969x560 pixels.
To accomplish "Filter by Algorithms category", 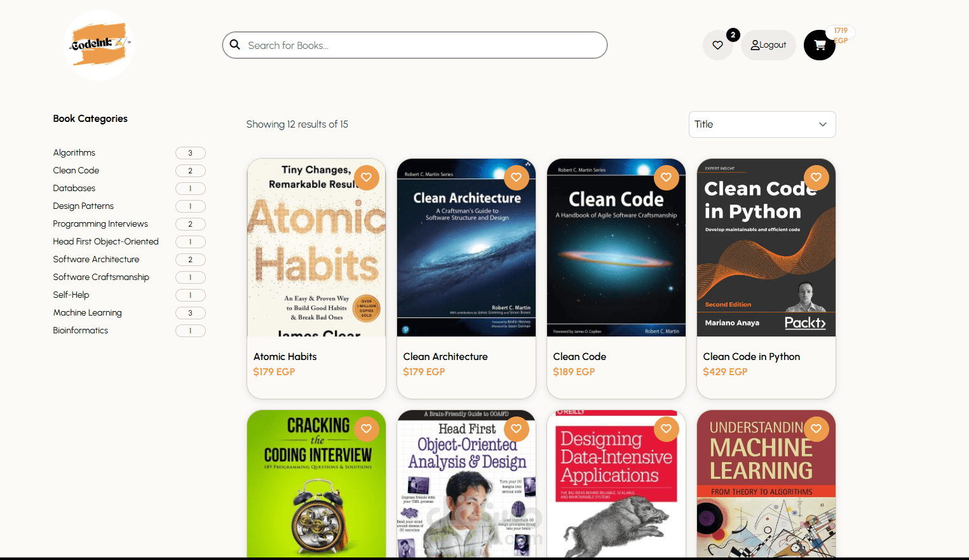I will point(74,153).
